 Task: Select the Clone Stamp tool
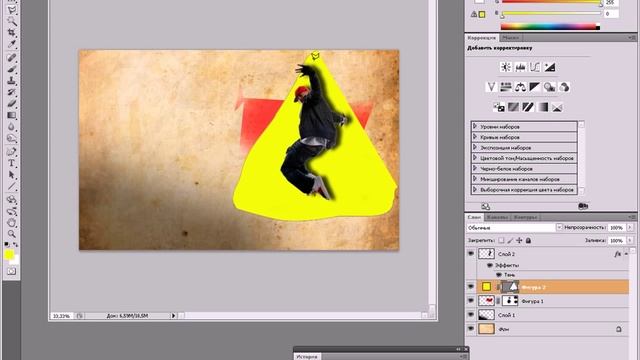(12, 80)
